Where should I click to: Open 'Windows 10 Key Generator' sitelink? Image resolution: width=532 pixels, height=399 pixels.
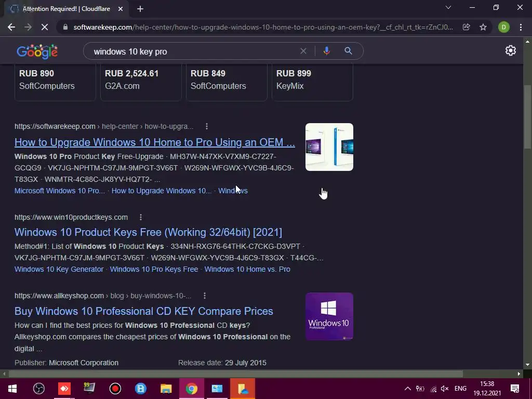pos(59,269)
